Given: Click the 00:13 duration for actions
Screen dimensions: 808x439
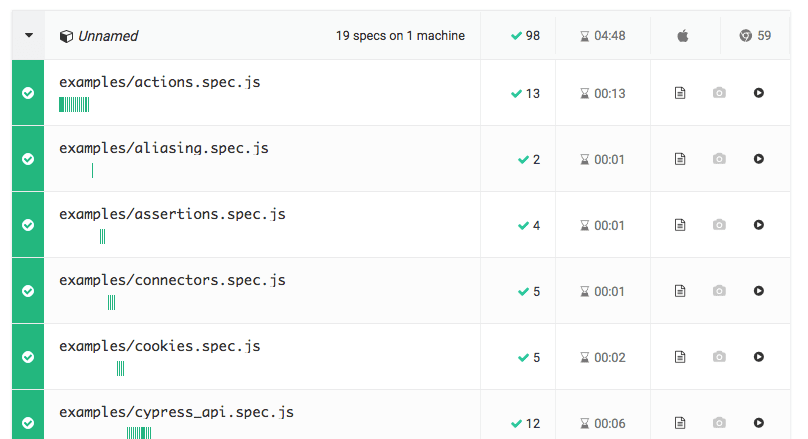Looking at the screenshot, I should coord(610,94).
